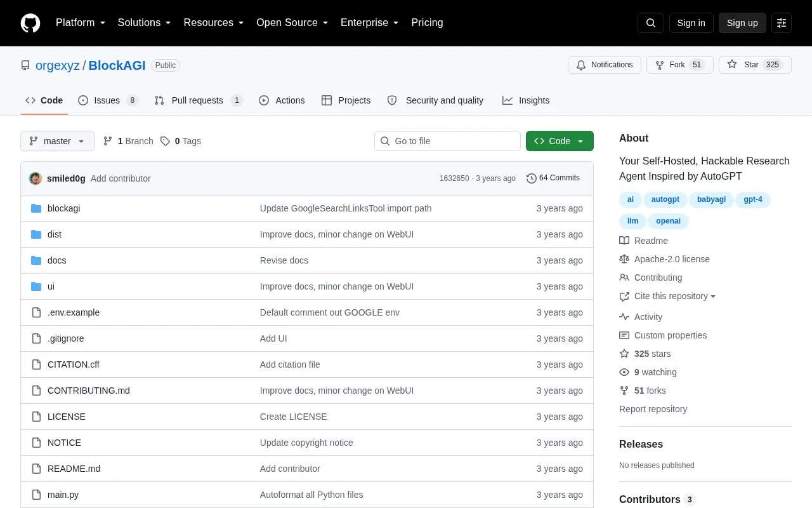Click the gpt-4 topic tag
This screenshot has height=508, width=812.
pos(753,199)
